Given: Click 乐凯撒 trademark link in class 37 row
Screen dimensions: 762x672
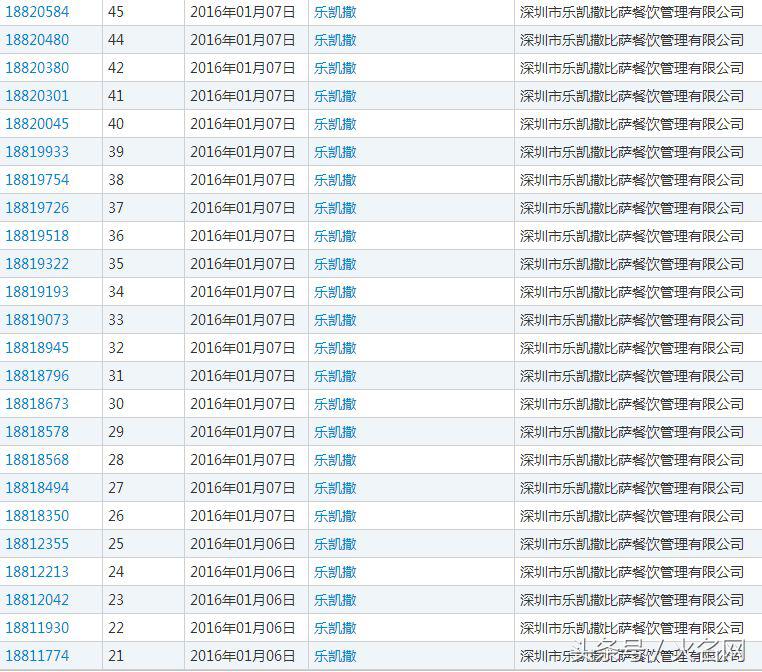Looking at the screenshot, I should coord(335,208).
